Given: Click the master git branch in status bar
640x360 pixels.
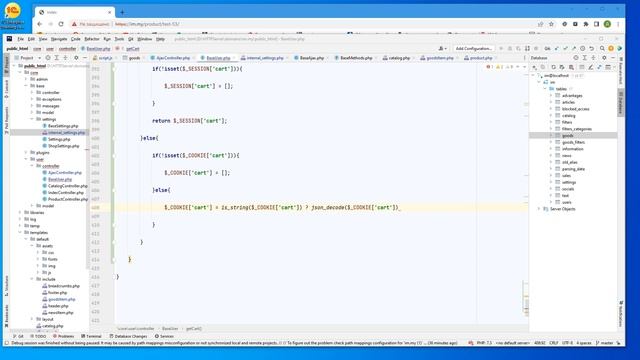Looking at the screenshot, I should pyautogui.click(x=604, y=343).
